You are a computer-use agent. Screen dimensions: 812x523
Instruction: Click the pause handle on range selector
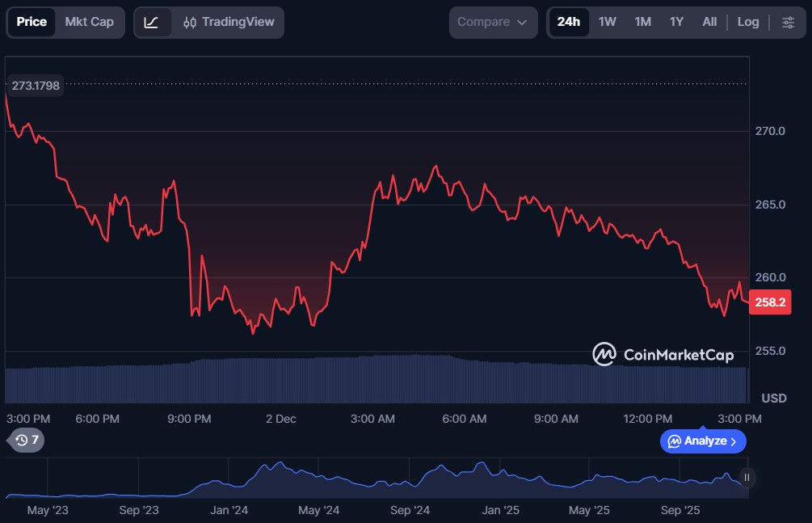click(x=747, y=478)
